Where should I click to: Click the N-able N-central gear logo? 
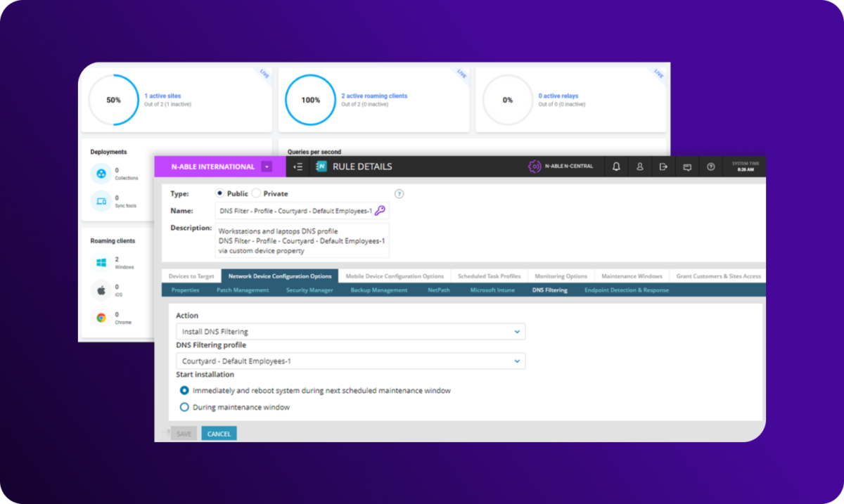[535, 167]
